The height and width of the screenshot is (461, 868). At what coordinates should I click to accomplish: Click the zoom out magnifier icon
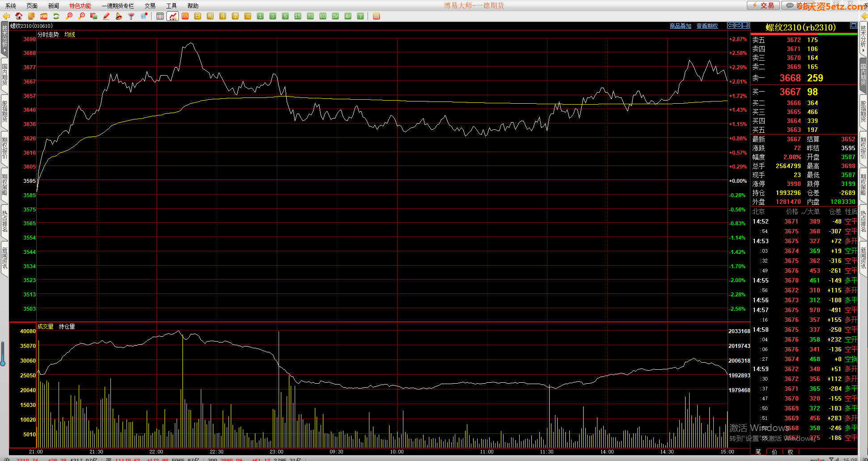tap(81, 16)
